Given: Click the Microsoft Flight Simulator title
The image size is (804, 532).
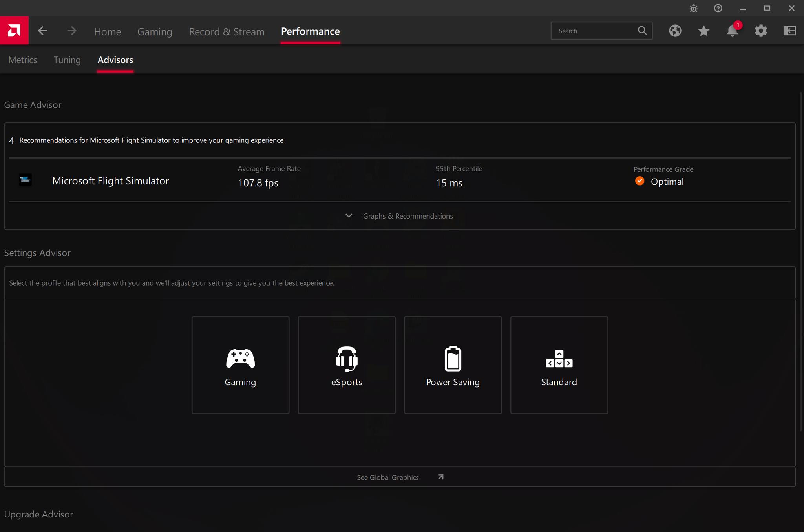Looking at the screenshot, I should click(x=111, y=180).
